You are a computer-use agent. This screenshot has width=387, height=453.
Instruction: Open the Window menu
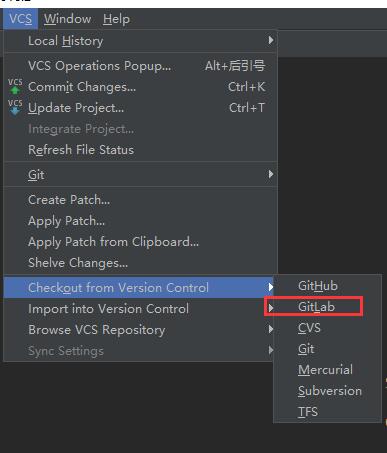click(x=67, y=19)
